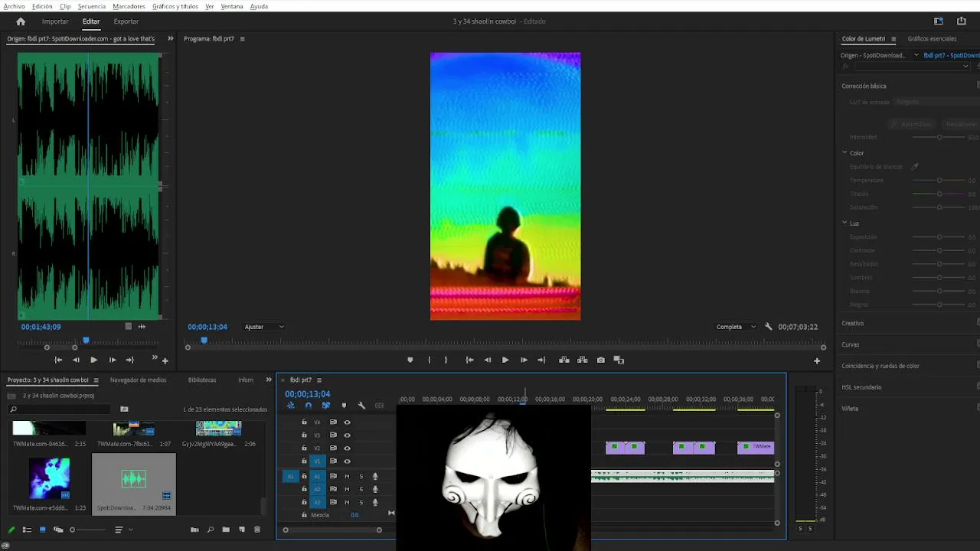980x551 pixels.
Task: Switch project panel to Icon view
Action: (x=42, y=530)
